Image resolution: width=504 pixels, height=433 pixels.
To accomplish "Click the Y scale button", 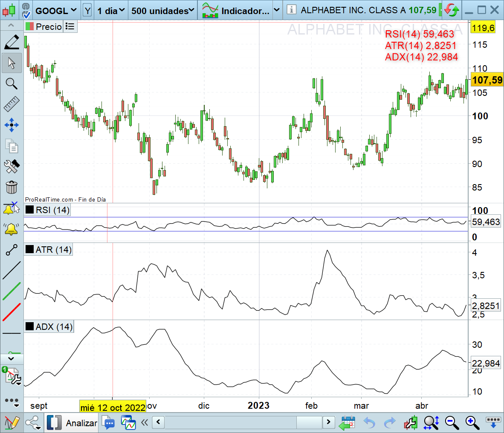I will click(87, 11).
